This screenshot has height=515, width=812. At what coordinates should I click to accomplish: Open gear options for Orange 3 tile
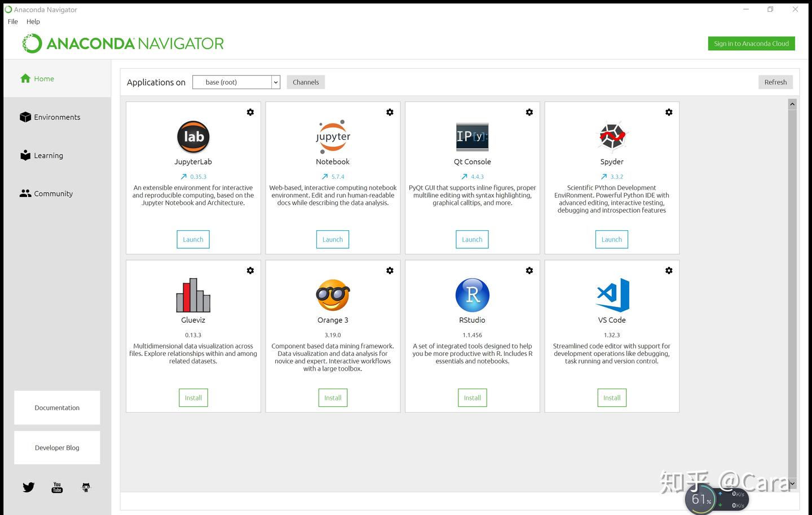tap(390, 271)
